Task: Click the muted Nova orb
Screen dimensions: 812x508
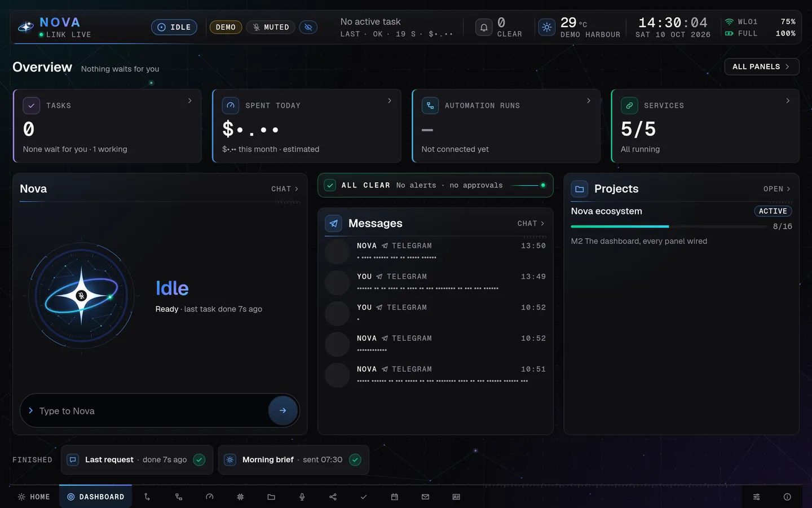Action: 81,295
